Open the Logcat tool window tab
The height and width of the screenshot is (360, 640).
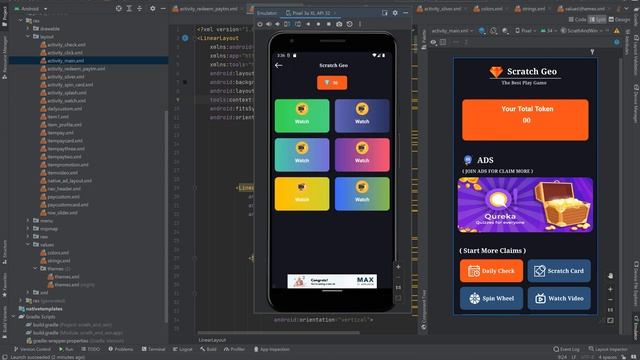[182, 349]
